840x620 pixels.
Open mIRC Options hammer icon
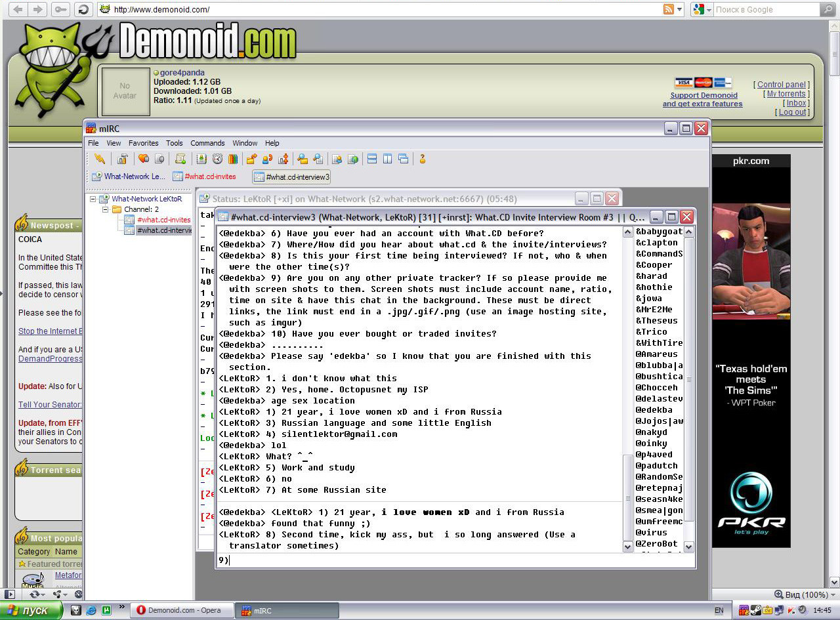coord(123,159)
